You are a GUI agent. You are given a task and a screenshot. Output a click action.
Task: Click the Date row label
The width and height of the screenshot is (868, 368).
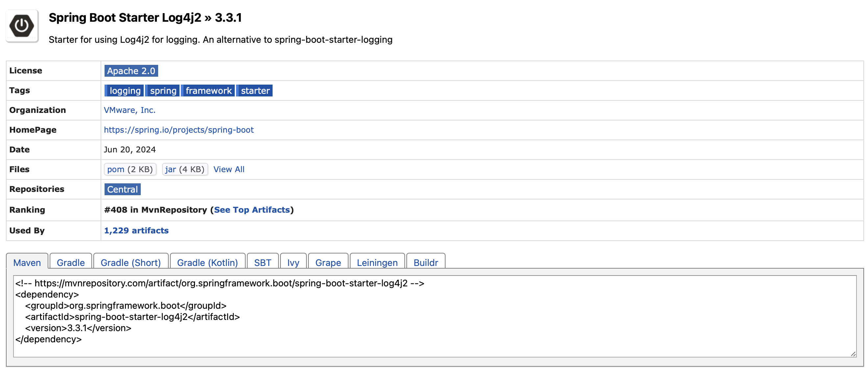tap(19, 150)
